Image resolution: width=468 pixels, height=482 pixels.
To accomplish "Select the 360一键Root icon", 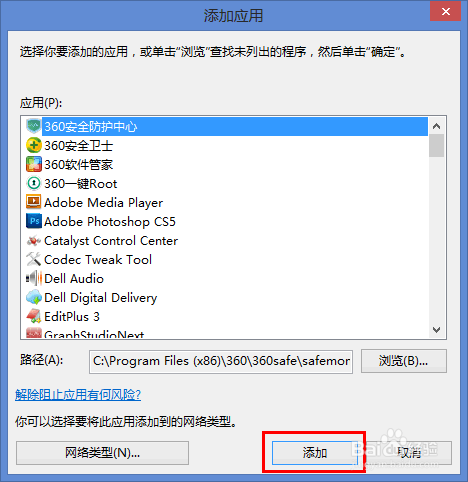I will (x=34, y=183).
